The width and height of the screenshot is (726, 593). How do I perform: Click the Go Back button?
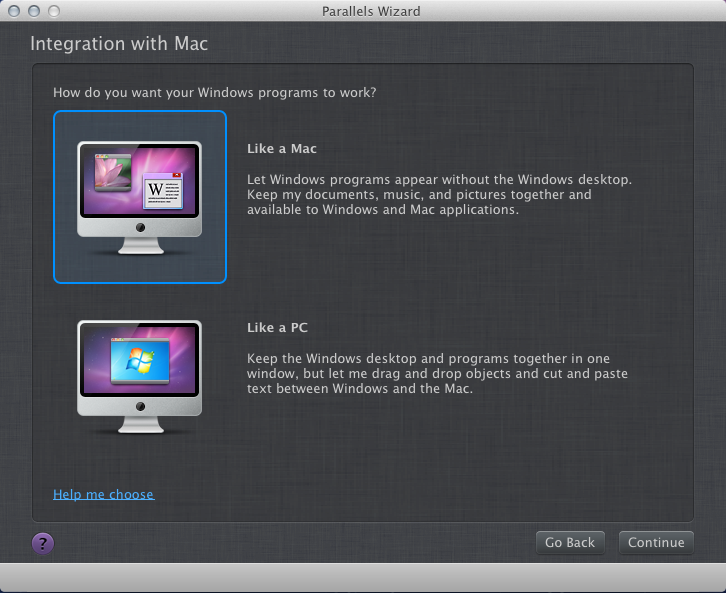(570, 543)
